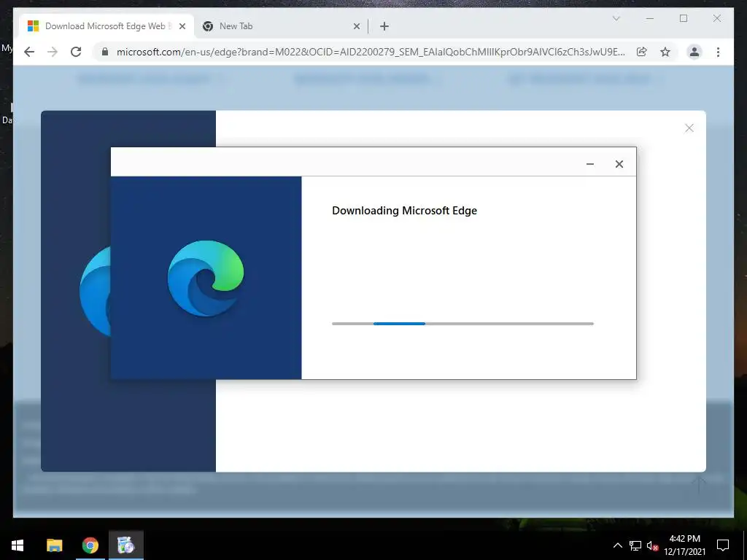Click the address bar URL
747x560 pixels.
click(x=370, y=52)
